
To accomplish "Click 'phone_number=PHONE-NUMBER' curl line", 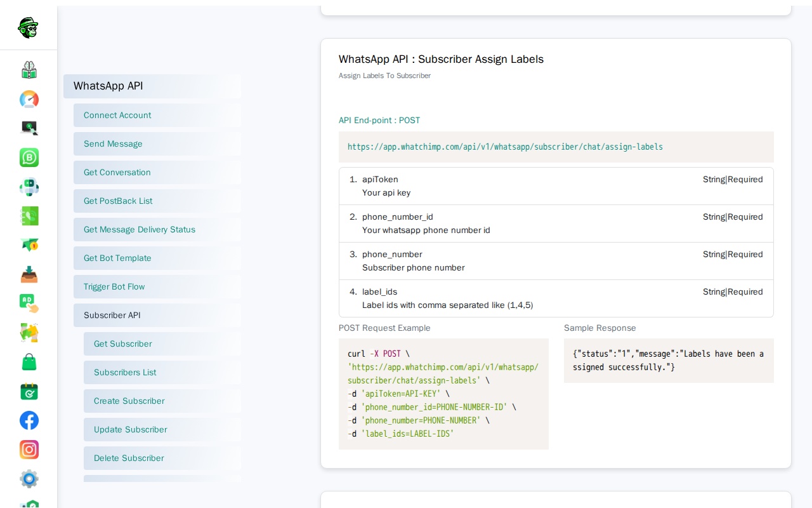I will click(419, 420).
